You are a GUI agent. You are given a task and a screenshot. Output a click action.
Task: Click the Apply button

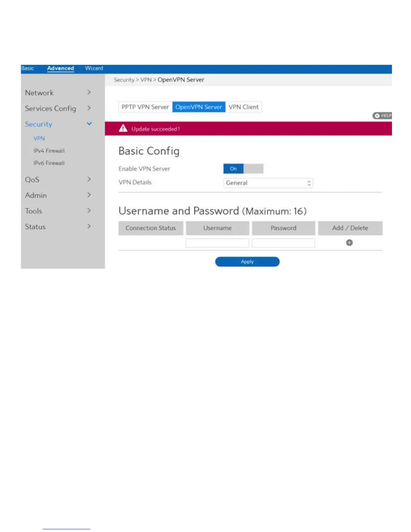click(x=247, y=262)
